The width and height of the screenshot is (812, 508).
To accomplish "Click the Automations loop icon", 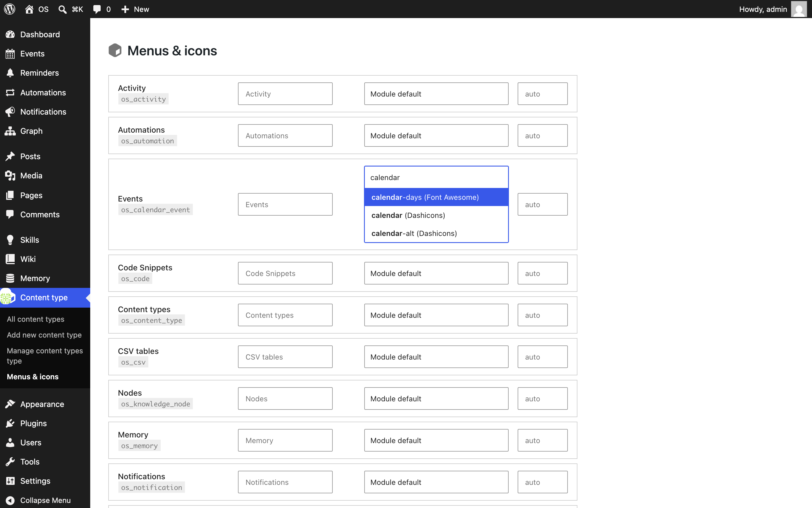I will pos(10,92).
